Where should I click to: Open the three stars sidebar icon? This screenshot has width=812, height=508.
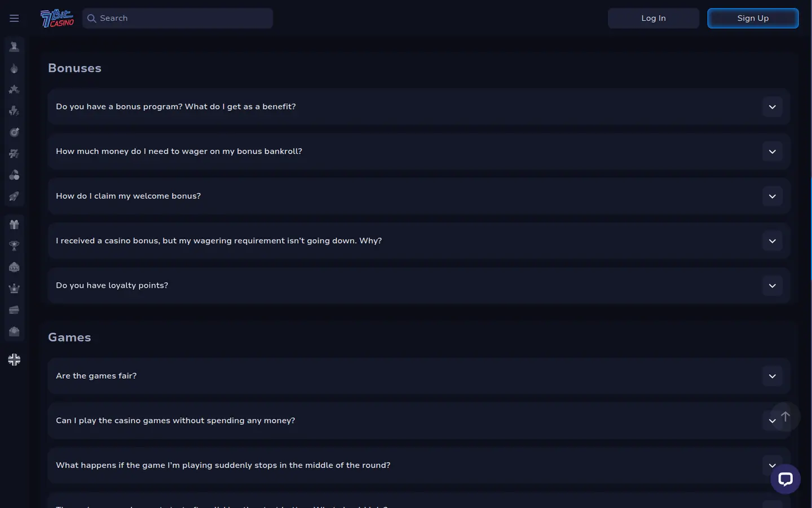click(14, 89)
